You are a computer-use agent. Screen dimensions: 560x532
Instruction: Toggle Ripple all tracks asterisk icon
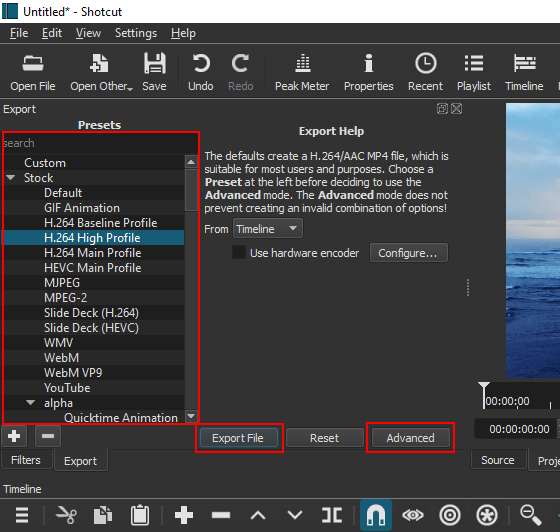pyautogui.click(x=487, y=515)
